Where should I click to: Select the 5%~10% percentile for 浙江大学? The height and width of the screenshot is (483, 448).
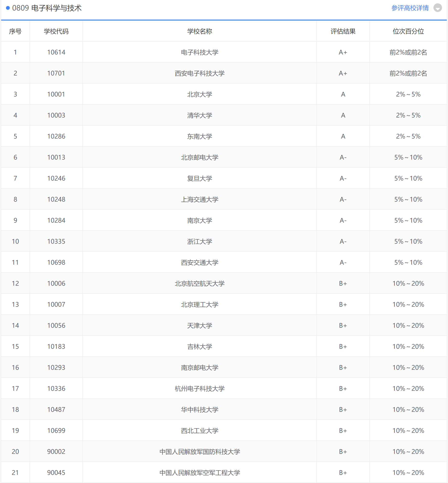pyautogui.click(x=408, y=241)
